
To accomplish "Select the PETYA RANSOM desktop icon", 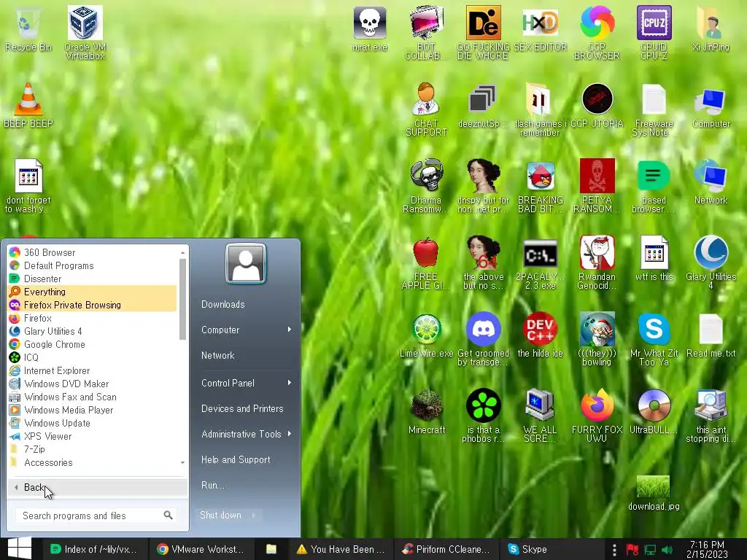I will point(597,186).
